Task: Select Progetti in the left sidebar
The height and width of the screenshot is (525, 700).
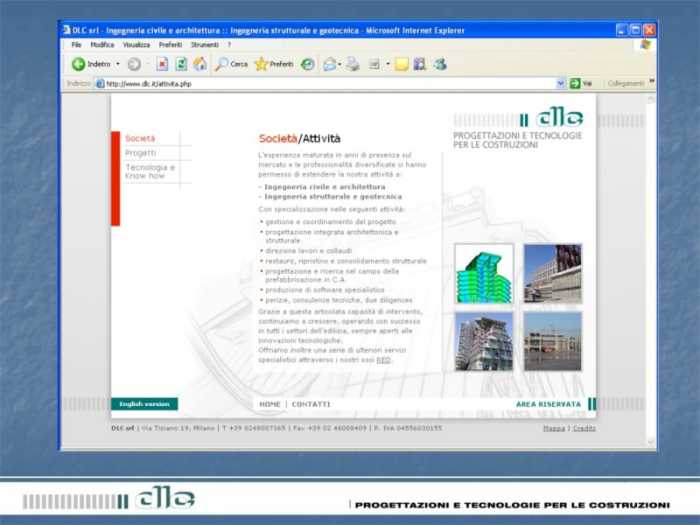Action: pyautogui.click(x=141, y=153)
